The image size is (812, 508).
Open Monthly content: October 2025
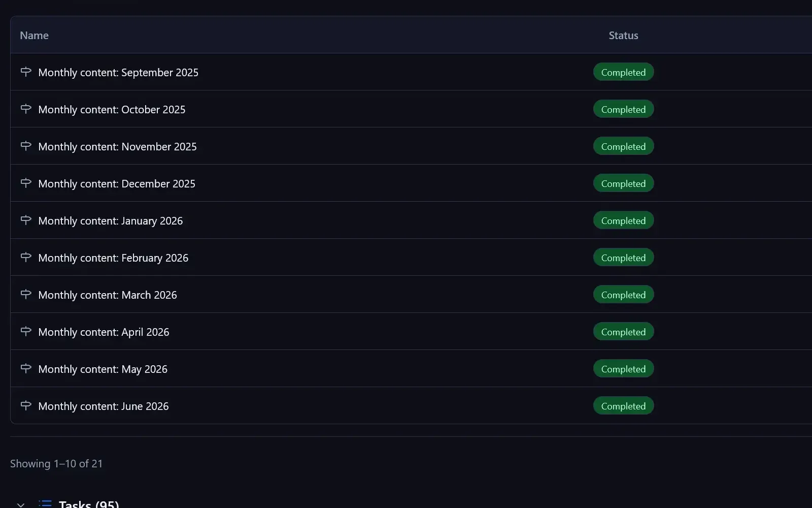112,110
